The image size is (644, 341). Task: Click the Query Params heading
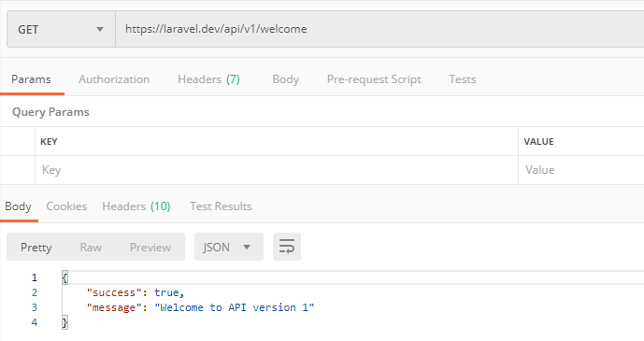50,112
